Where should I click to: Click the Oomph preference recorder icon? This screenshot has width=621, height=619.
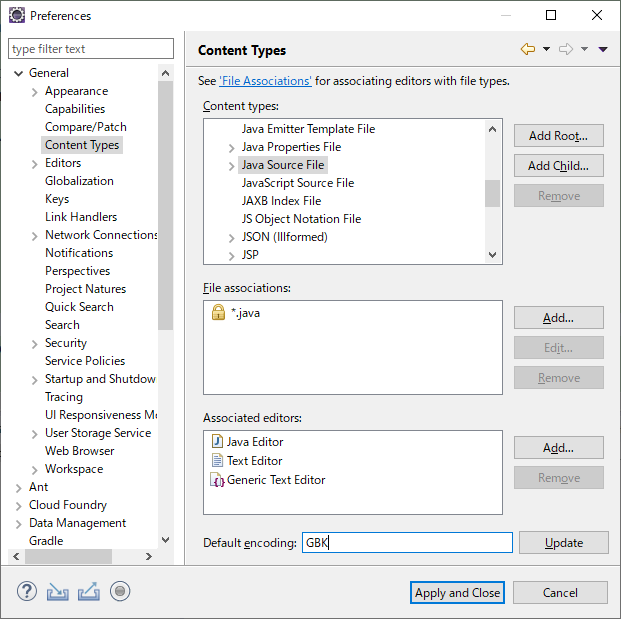point(120,591)
